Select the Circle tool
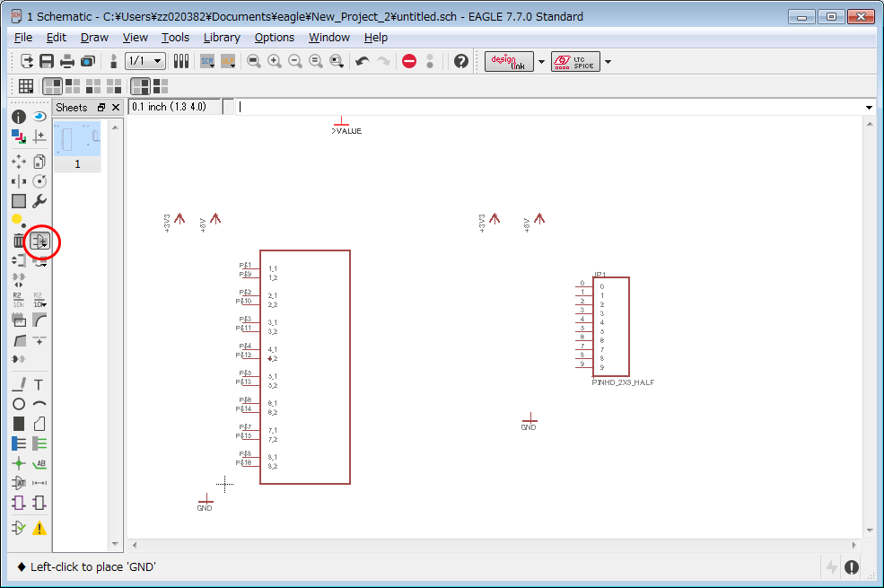Viewport: 884px width, 588px height. point(19,404)
